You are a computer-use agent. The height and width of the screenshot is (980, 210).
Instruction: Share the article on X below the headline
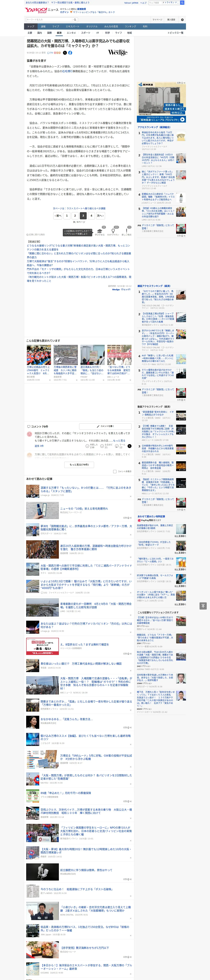coord(65,53)
